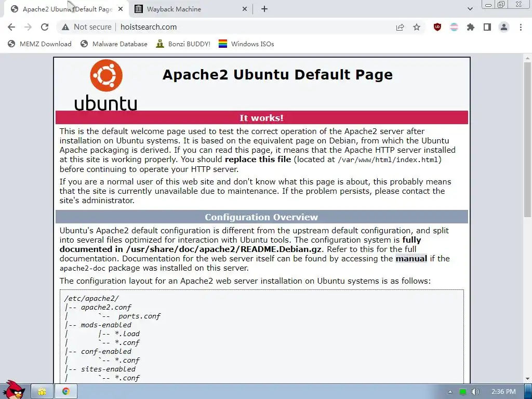Click the striped flag extension icon
The width and height of the screenshot is (532, 399).
click(454, 27)
